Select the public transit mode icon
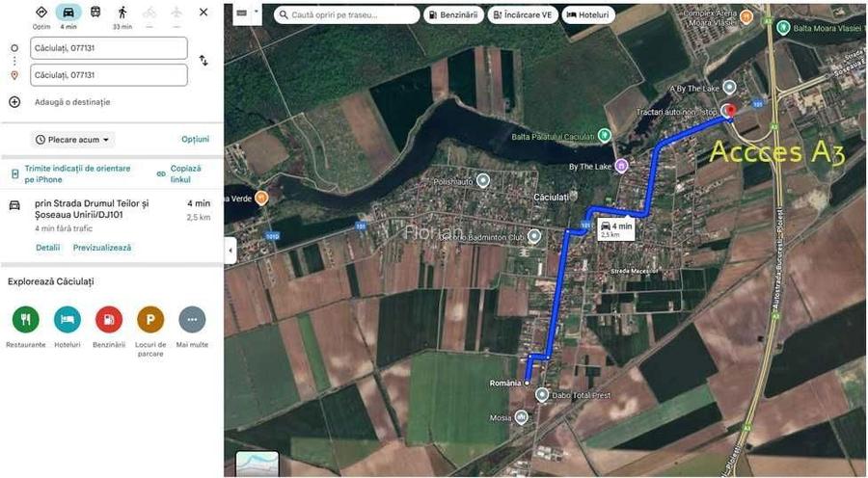Screen dimensions: 868x478 [x=95, y=13]
